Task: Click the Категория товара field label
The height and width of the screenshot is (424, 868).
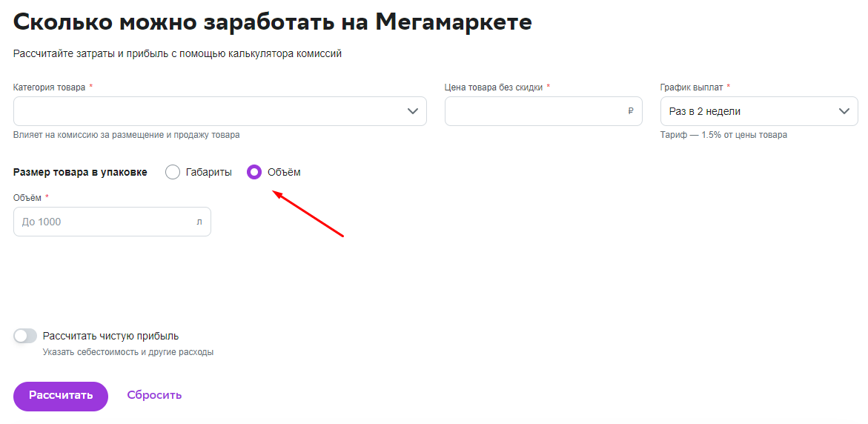Action: pos(49,87)
